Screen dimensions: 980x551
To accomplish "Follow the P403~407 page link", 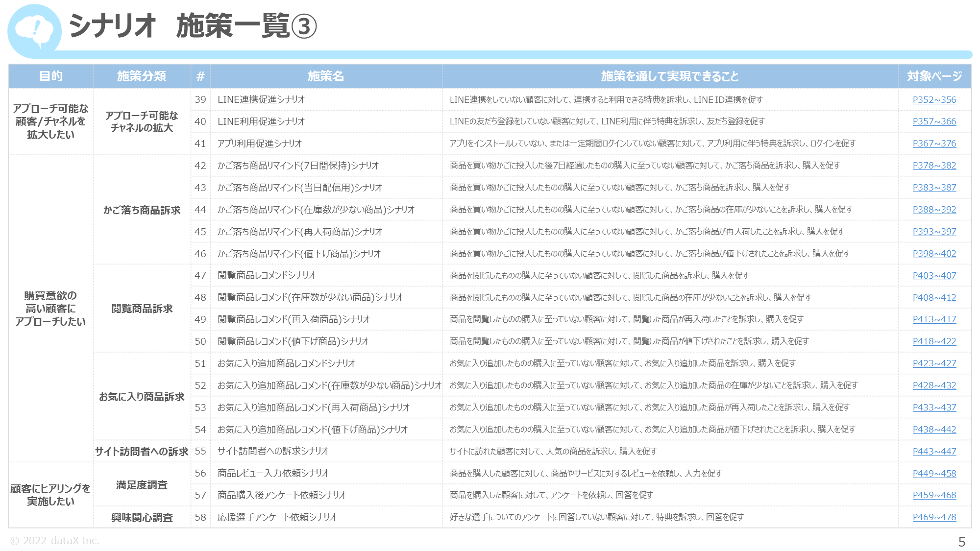I will click(x=934, y=276).
